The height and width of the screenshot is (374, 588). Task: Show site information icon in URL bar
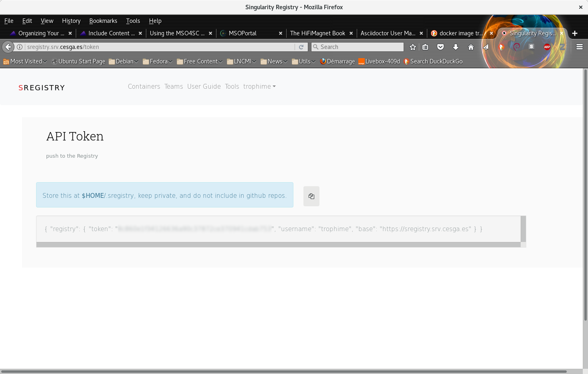click(x=20, y=47)
